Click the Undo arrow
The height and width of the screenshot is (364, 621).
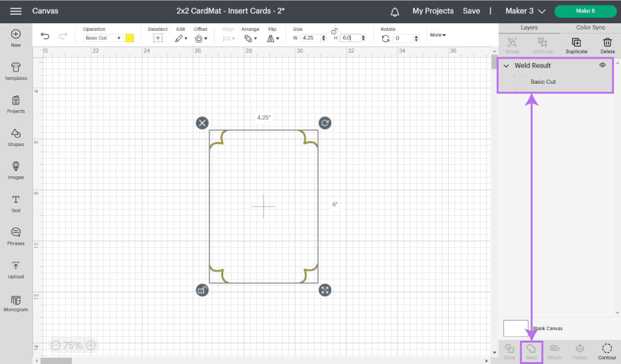click(x=45, y=37)
